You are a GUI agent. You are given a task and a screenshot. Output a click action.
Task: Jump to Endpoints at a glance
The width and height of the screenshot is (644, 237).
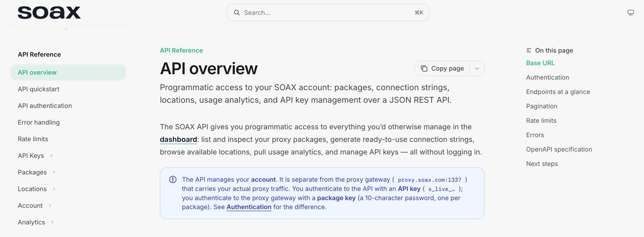[x=558, y=92]
